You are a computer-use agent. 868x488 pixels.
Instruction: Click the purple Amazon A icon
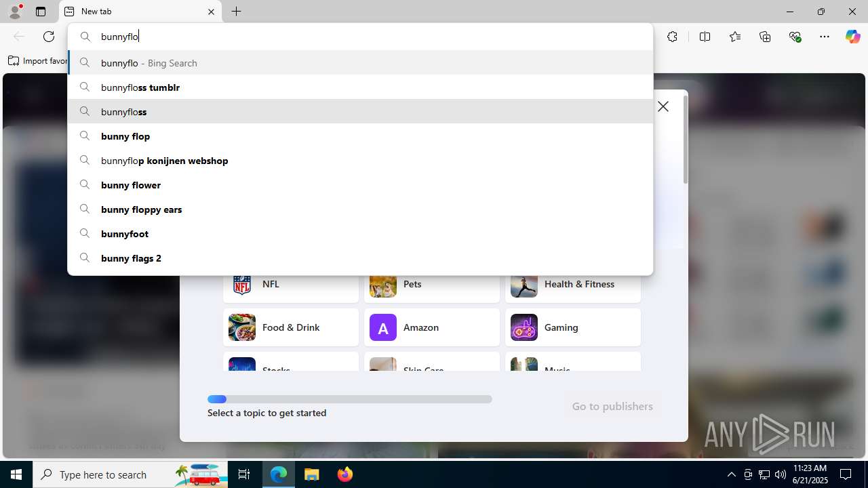(383, 327)
